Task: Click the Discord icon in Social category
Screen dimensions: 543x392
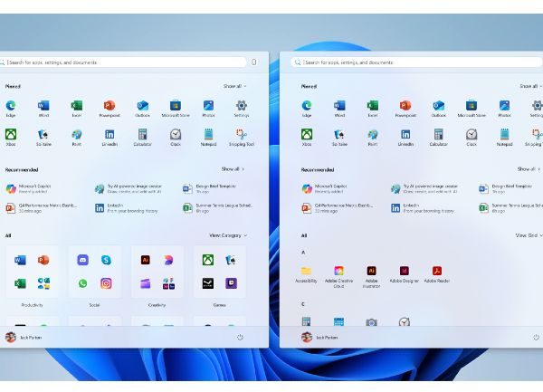Action: point(83,260)
